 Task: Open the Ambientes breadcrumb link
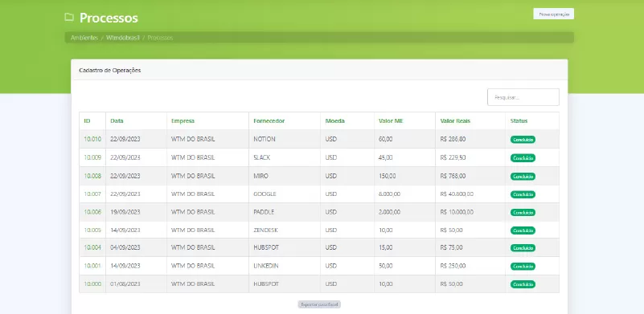pyautogui.click(x=84, y=38)
